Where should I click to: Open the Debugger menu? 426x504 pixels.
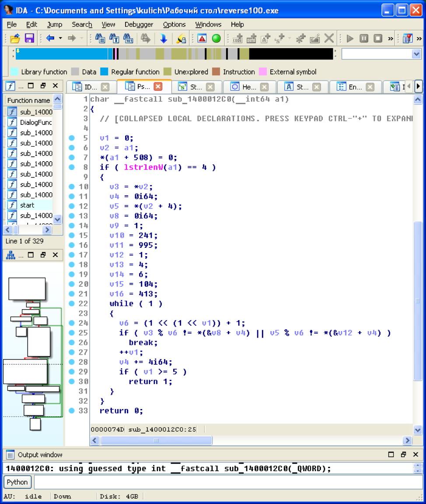click(x=139, y=25)
